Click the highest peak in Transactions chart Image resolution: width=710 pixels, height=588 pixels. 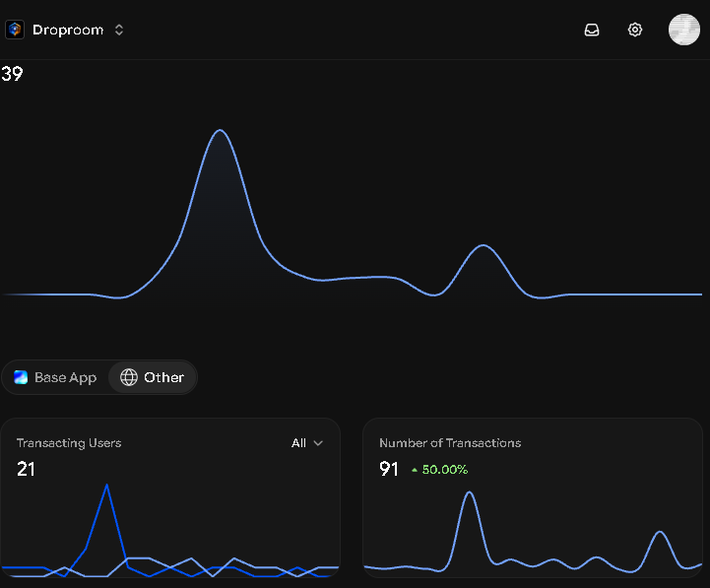pyautogui.click(x=469, y=492)
